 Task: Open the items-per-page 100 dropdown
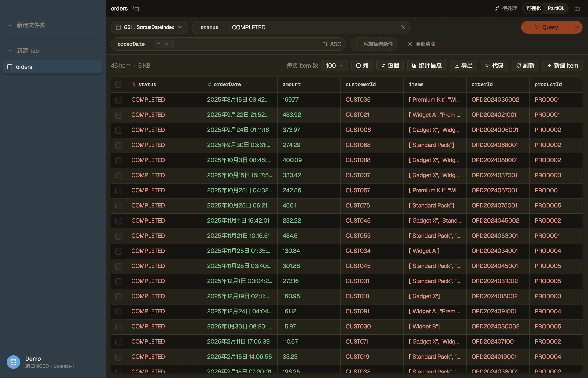pyautogui.click(x=335, y=66)
